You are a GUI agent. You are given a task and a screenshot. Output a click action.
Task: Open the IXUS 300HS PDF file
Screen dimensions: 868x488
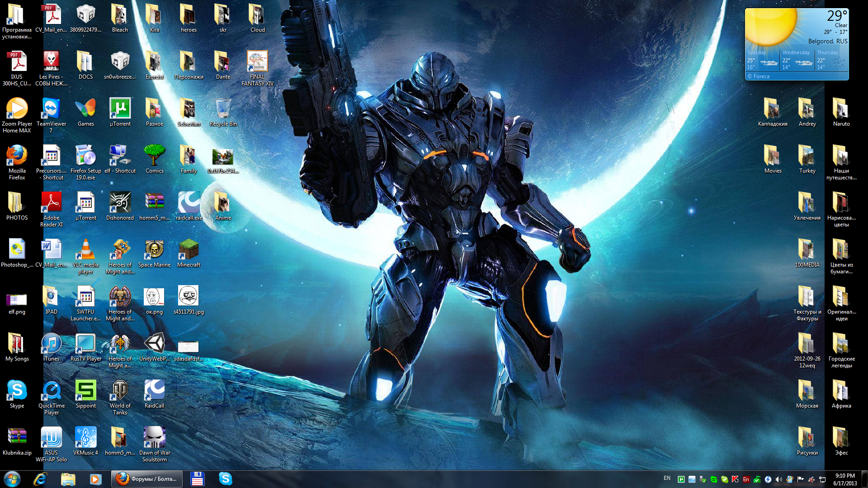pyautogui.click(x=17, y=61)
